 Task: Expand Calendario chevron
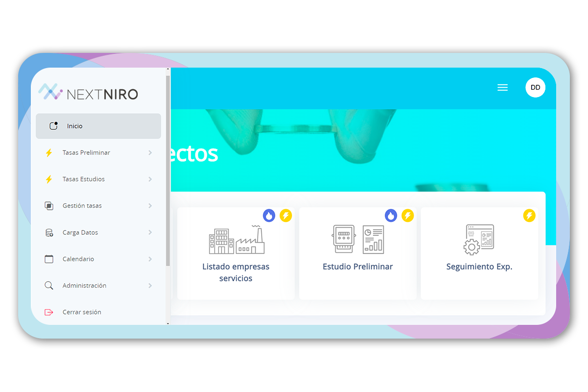[x=150, y=259]
